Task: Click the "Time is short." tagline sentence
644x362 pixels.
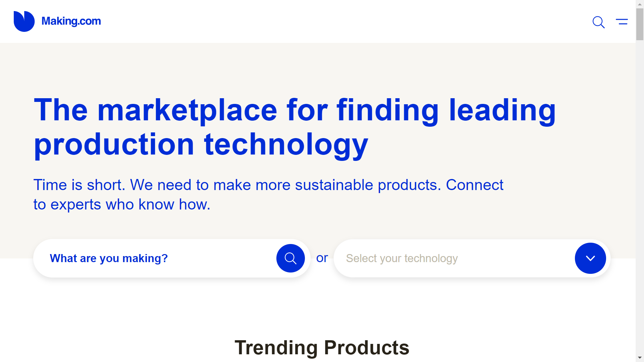Action: pyautogui.click(x=79, y=185)
